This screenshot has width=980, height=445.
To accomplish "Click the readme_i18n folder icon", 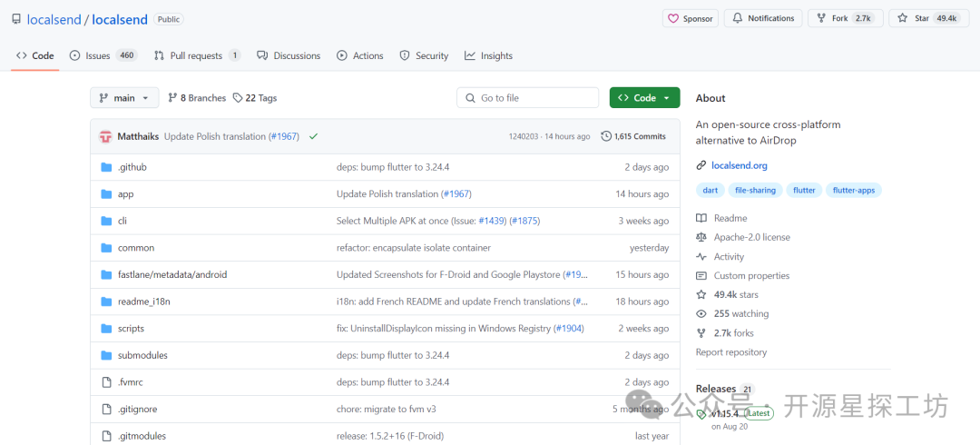I will tap(106, 302).
